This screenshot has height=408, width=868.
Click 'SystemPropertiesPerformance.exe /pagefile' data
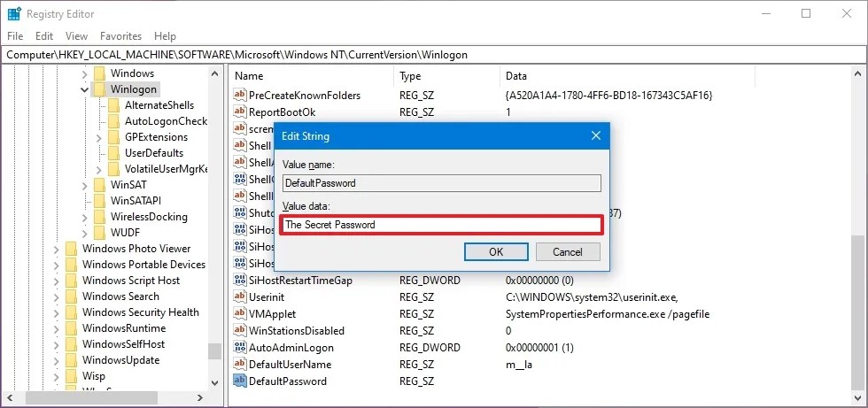[x=608, y=314]
